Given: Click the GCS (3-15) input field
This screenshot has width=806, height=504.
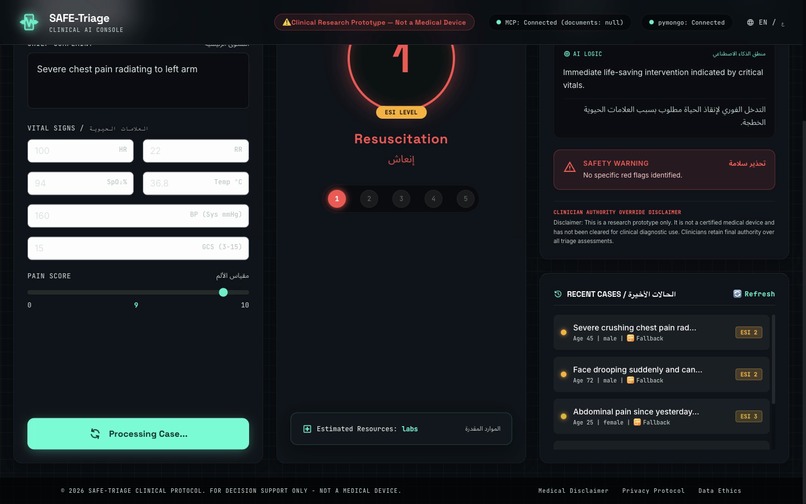Looking at the screenshot, I should point(138,248).
